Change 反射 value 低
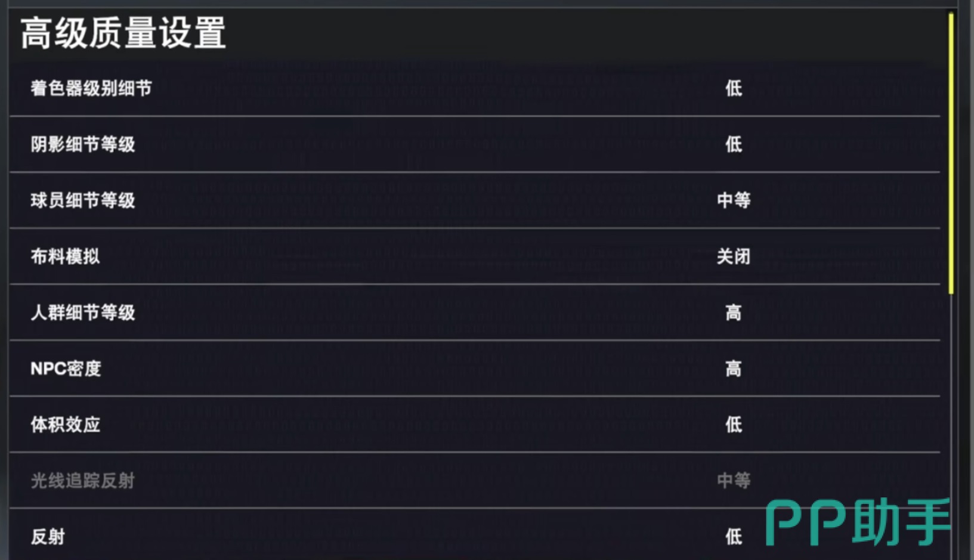 tap(734, 537)
